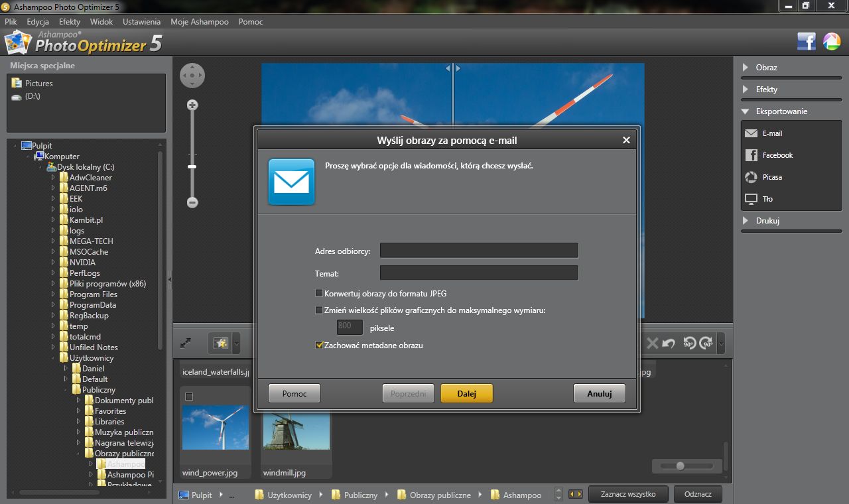The height and width of the screenshot is (504, 849).
Task: Open the Plik menu
Action: (x=11, y=22)
